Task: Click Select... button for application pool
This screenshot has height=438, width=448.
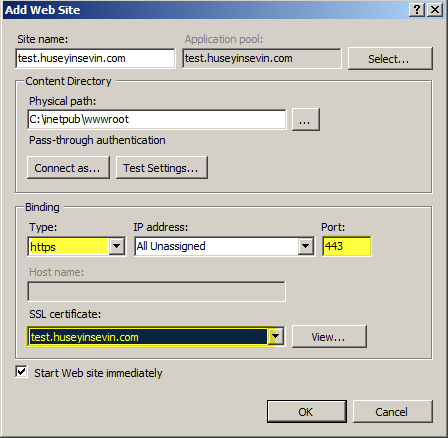Action: (390, 59)
